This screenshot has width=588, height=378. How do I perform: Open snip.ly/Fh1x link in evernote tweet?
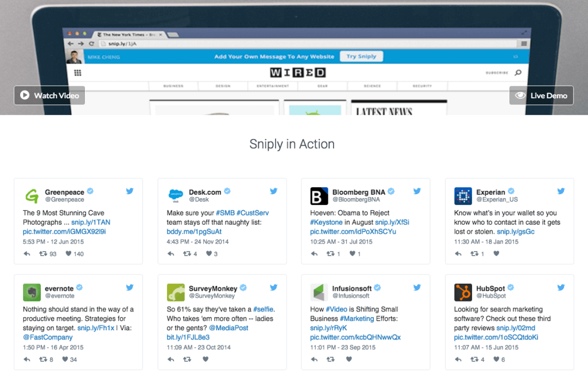pos(96,328)
